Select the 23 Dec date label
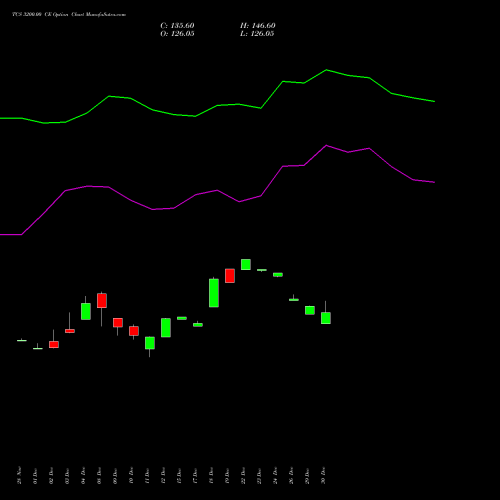The image size is (500, 500). tap(259, 475)
